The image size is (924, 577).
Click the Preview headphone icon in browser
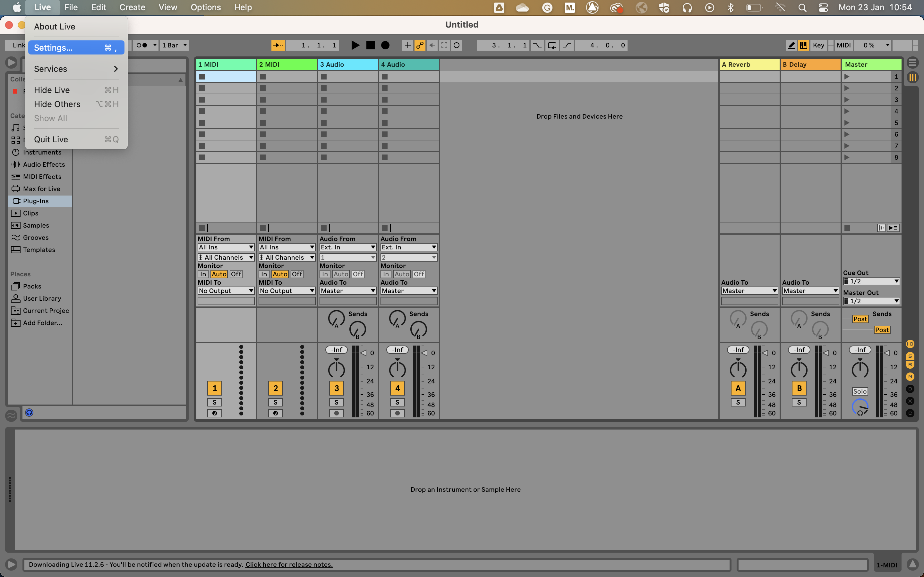(30, 413)
